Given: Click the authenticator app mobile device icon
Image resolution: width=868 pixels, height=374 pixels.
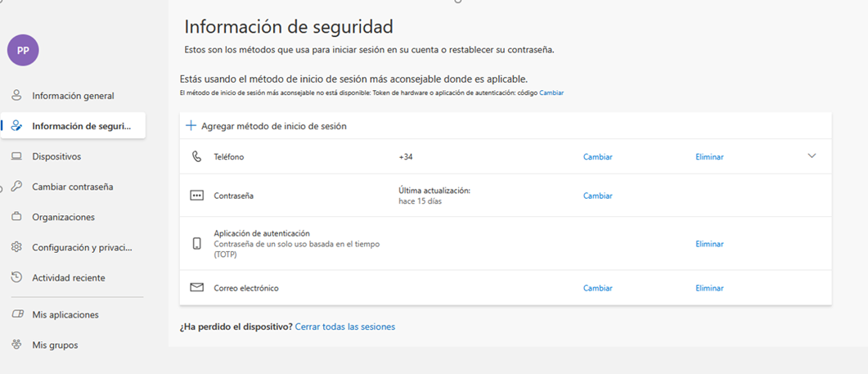Looking at the screenshot, I should pos(196,244).
